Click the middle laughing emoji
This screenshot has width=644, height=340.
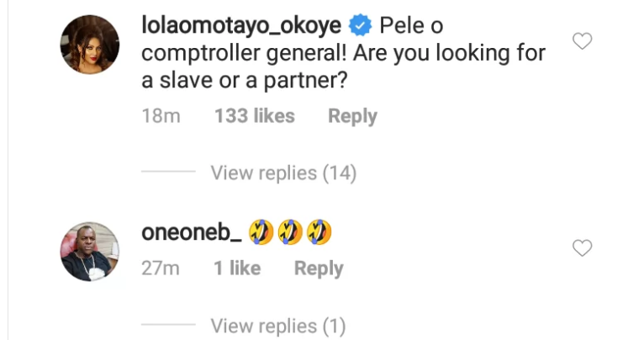pyautogui.click(x=290, y=232)
